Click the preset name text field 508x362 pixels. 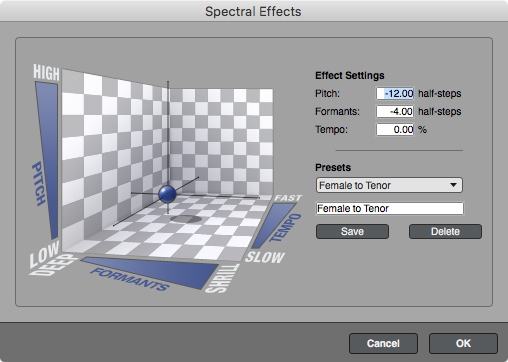390,209
